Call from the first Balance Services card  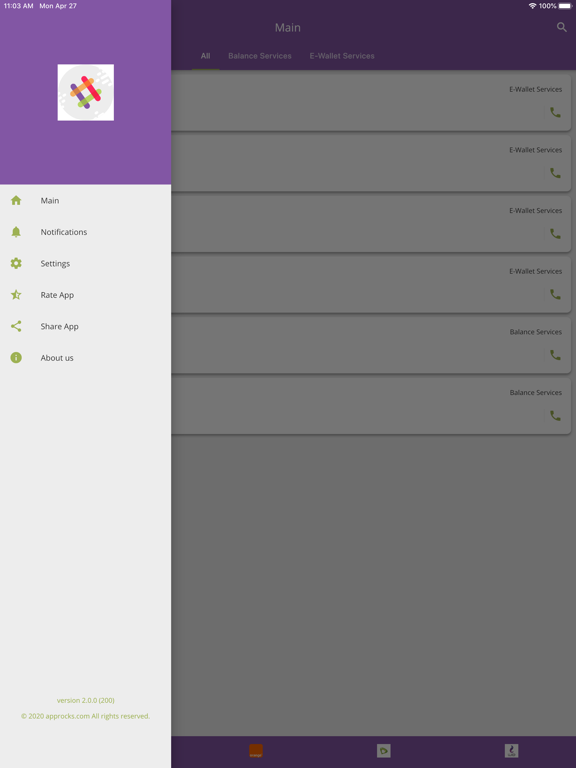[x=555, y=355]
